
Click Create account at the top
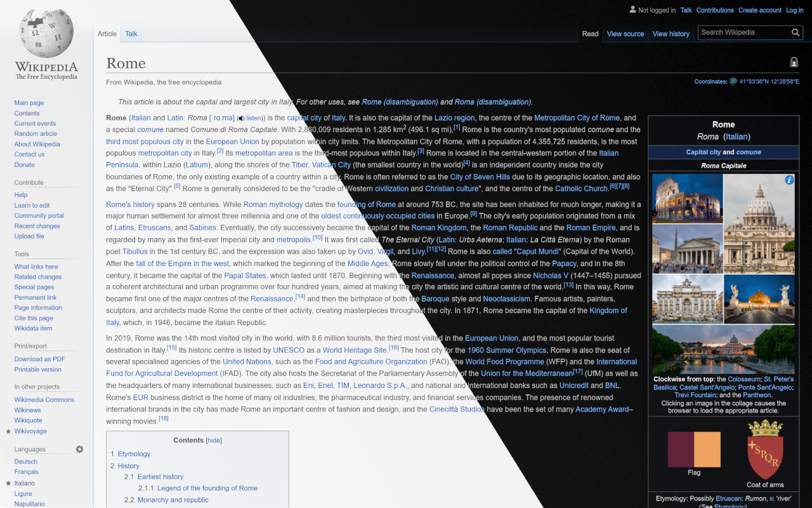(760, 10)
